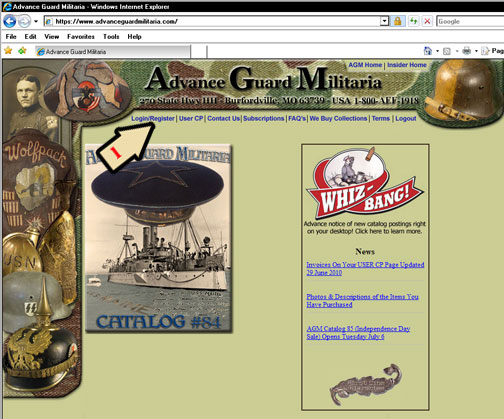Refresh the page with the green arrows icon

coord(413,22)
